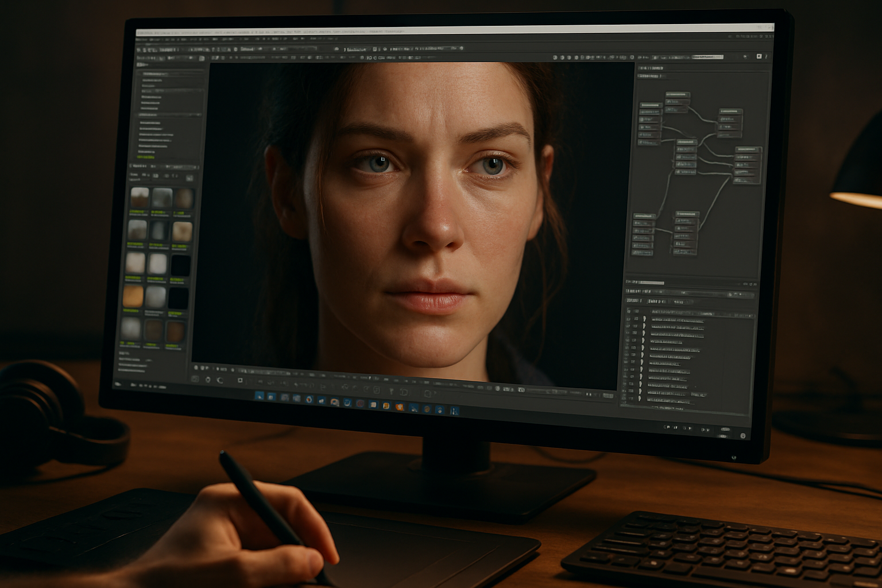Screen dimensions: 882x588
Task: Click the white square button in top-right toolbar
Action: pyautogui.click(x=759, y=56)
